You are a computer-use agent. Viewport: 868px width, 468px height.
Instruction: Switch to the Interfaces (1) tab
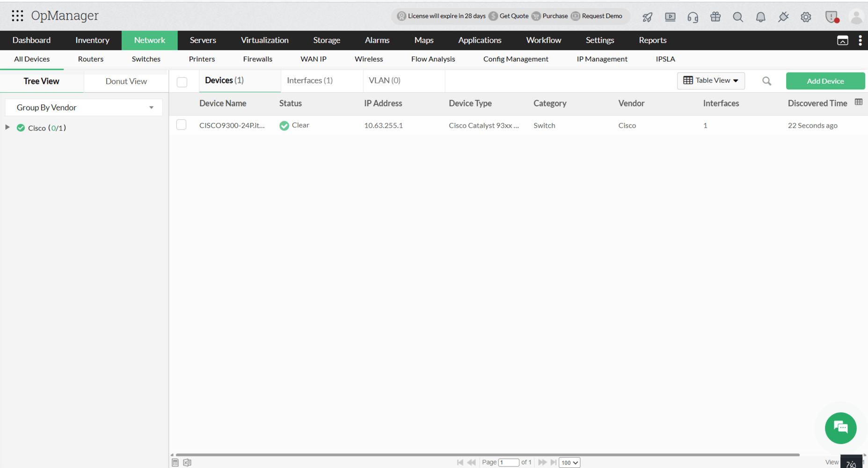pyautogui.click(x=310, y=80)
